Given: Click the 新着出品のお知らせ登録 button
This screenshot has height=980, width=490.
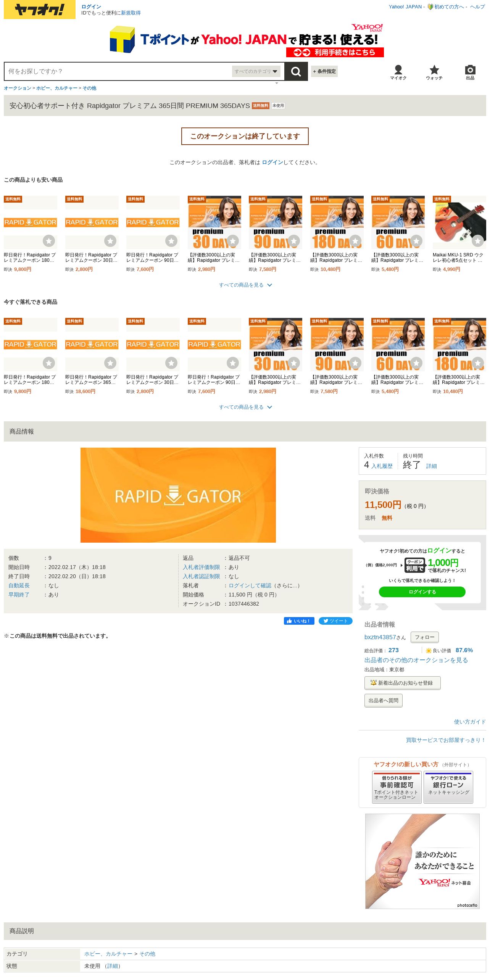Looking at the screenshot, I should click(x=402, y=683).
